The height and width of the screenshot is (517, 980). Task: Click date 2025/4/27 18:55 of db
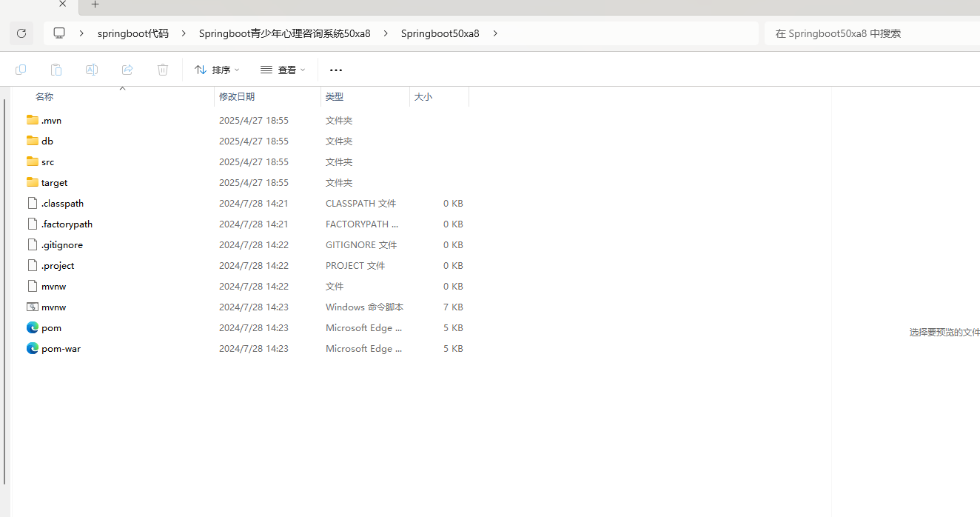click(254, 141)
